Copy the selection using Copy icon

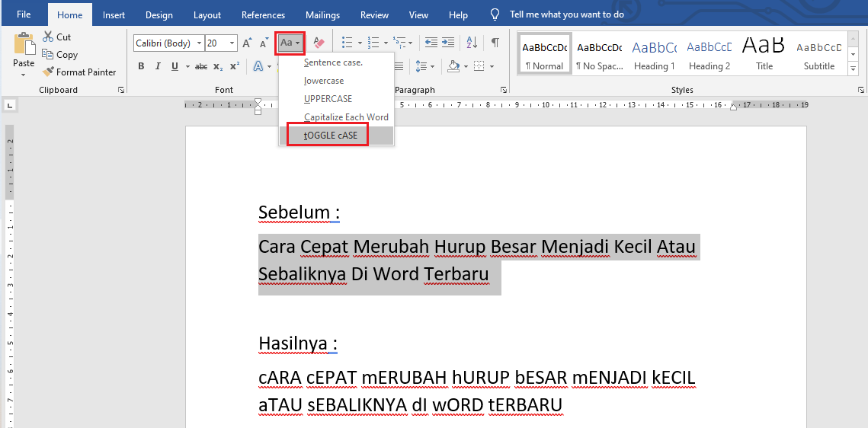(x=48, y=54)
